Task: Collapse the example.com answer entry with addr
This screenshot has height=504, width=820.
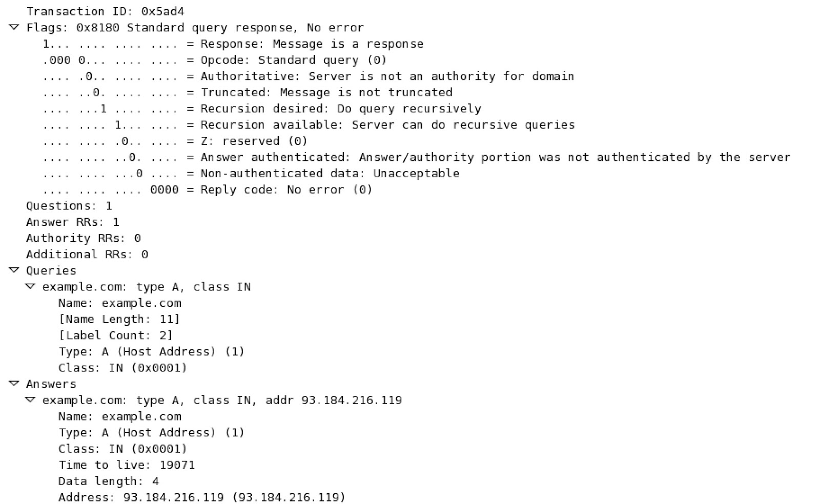Action: pyautogui.click(x=30, y=400)
